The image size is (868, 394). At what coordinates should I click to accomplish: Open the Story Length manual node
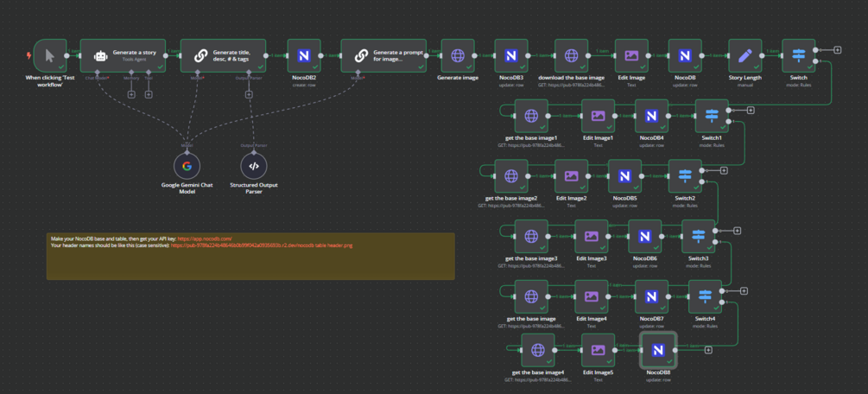pos(745,55)
